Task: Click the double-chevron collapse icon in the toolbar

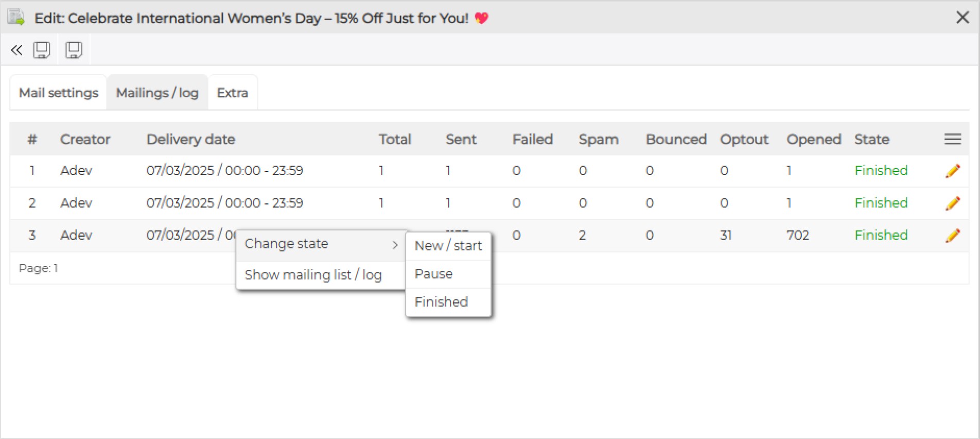Action: pos(16,50)
